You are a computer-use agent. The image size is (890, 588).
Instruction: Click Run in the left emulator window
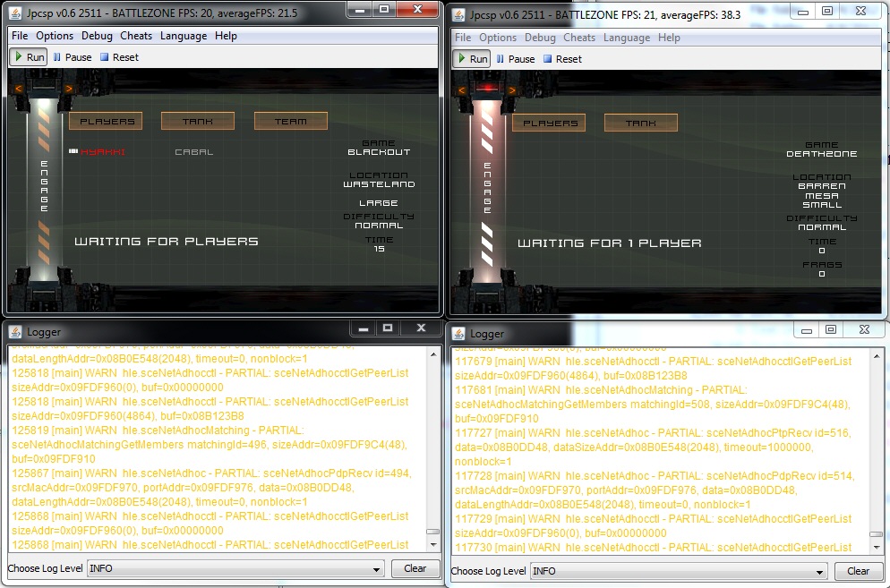pyautogui.click(x=28, y=57)
